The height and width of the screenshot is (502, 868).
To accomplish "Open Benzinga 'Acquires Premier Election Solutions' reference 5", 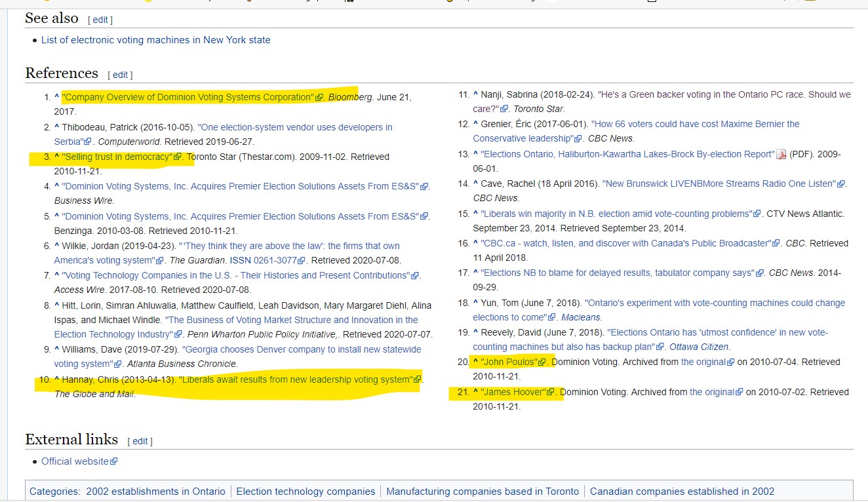I will 241,216.
